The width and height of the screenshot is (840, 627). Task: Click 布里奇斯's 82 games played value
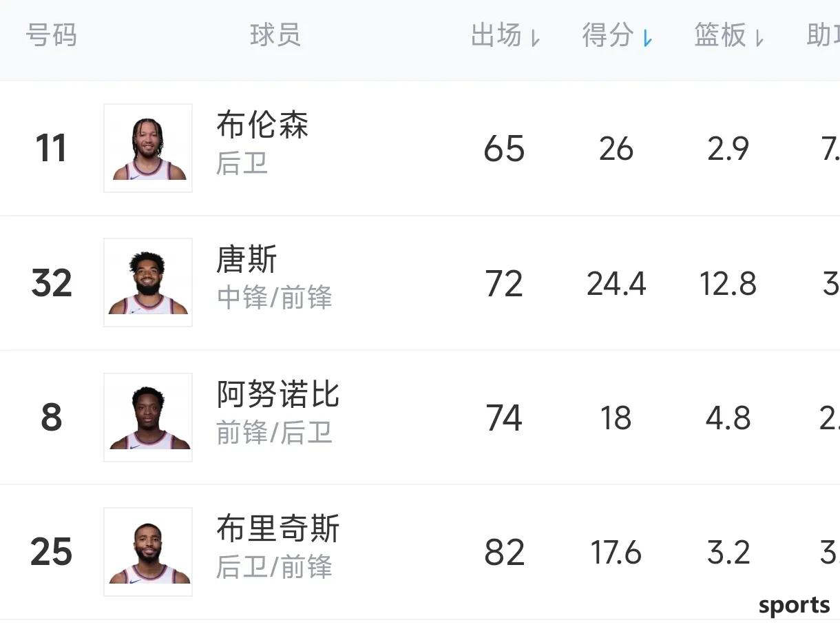[x=505, y=553]
